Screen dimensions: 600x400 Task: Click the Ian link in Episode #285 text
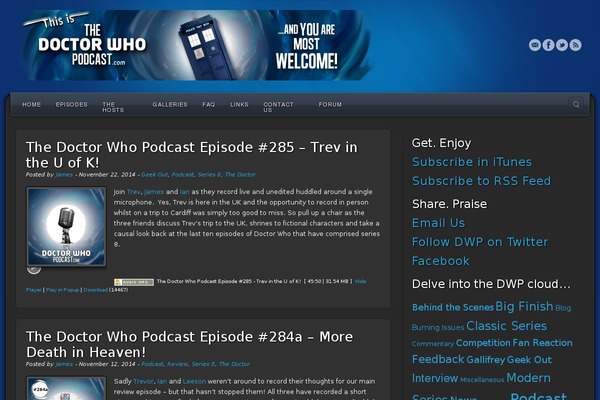coord(184,192)
